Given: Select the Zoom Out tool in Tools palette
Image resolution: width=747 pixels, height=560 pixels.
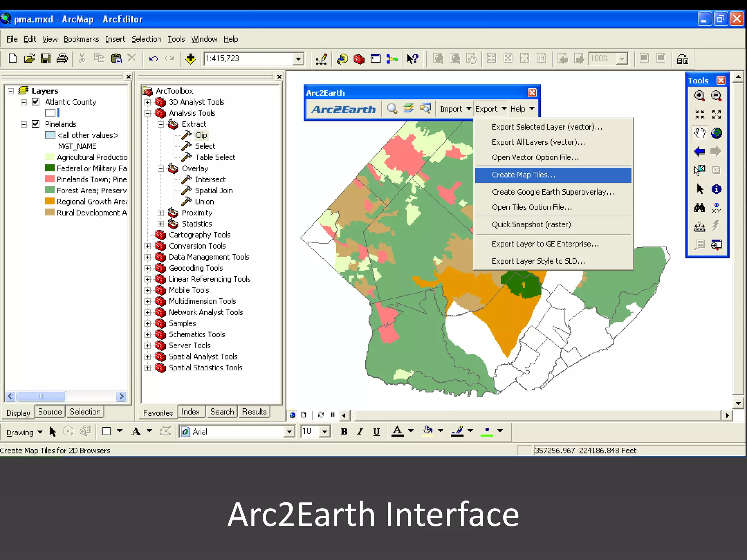Looking at the screenshot, I should [x=716, y=96].
